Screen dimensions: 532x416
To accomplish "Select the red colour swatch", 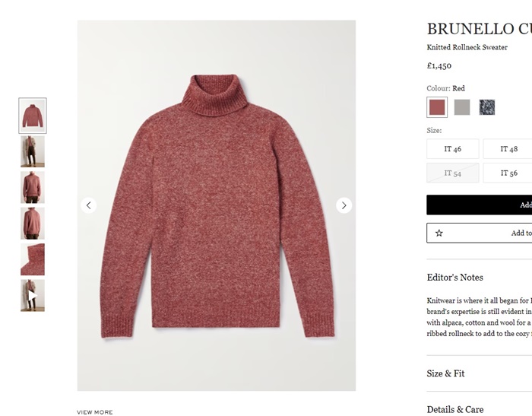I will (x=437, y=107).
